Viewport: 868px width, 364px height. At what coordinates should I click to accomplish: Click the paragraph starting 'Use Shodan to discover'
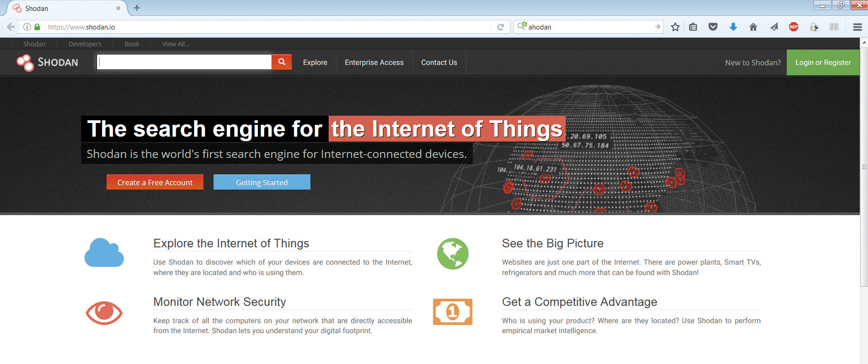coord(283,267)
